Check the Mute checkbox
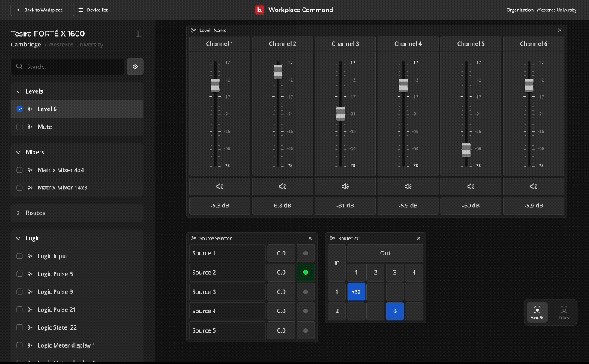The width and height of the screenshot is (589, 364). [20, 127]
